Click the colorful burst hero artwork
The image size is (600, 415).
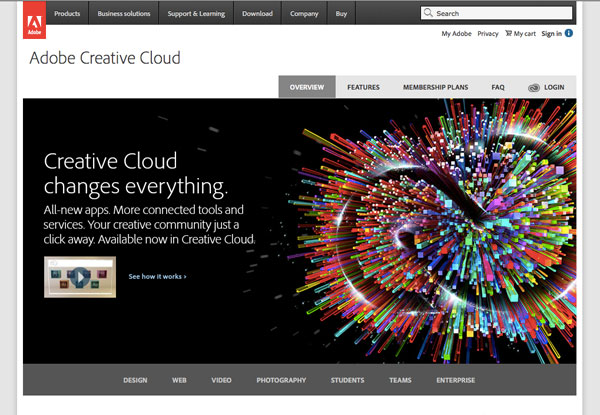point(432,231)
